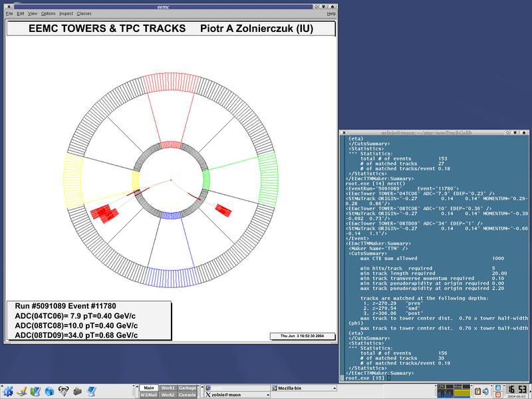Select the red tower sector on outer ring
The height and width of the screenshot is (399, 532).
pos(171,82)
